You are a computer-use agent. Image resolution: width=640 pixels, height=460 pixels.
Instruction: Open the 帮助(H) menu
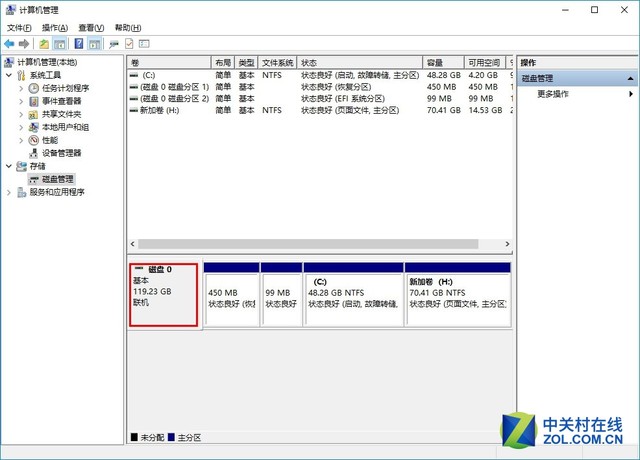(128, 28)
